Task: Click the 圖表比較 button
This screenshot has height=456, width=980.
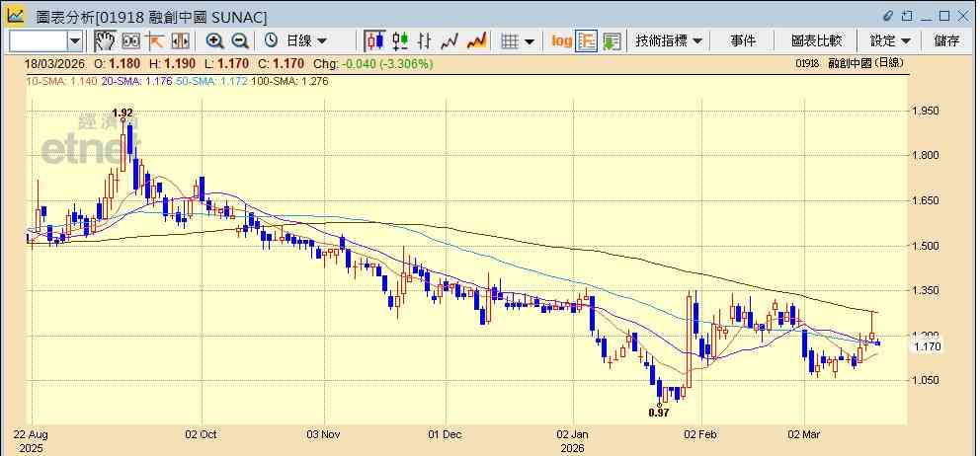Action: click(816, 41)
